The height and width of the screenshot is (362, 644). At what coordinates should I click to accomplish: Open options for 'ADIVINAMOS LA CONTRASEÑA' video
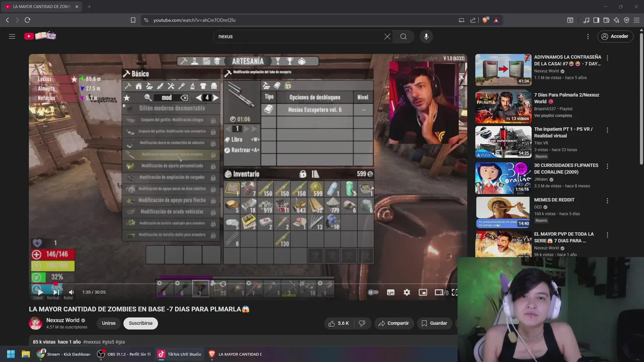click(x=607, y=58)
